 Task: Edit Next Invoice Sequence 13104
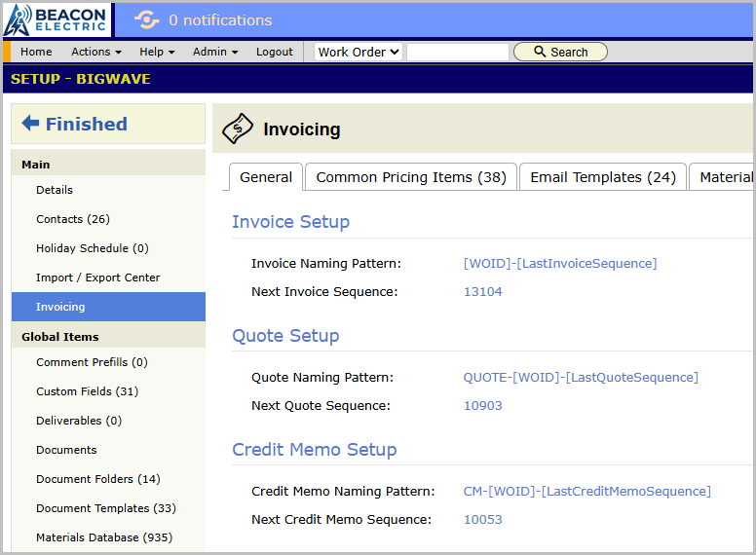(482, 291)
